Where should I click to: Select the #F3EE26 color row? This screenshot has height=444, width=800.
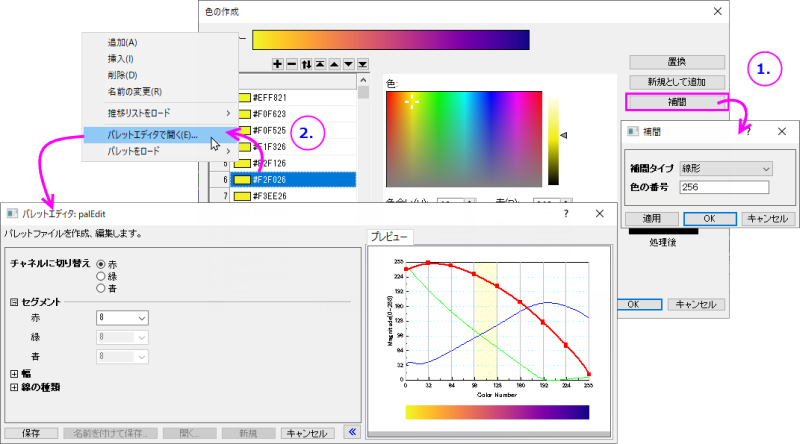click(293, 196)
